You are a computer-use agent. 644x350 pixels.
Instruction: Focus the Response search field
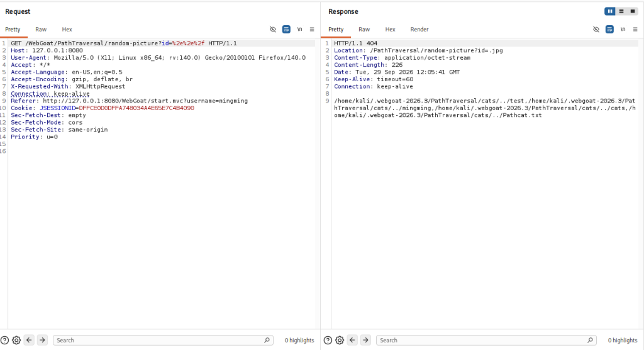[486, 340]
